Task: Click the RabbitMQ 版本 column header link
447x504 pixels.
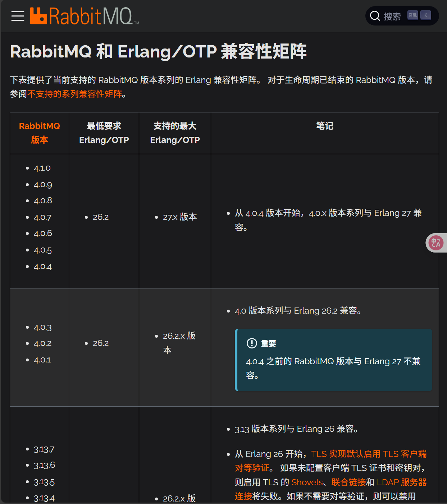Action: pos(40,133)
